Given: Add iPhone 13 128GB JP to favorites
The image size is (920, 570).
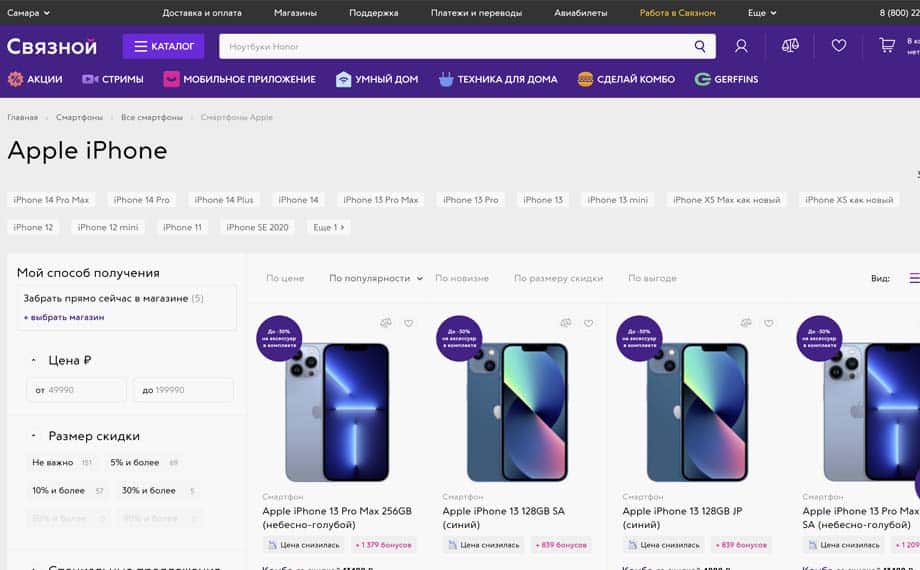Looking at the screenshot, I should click(x=769, y=323).
